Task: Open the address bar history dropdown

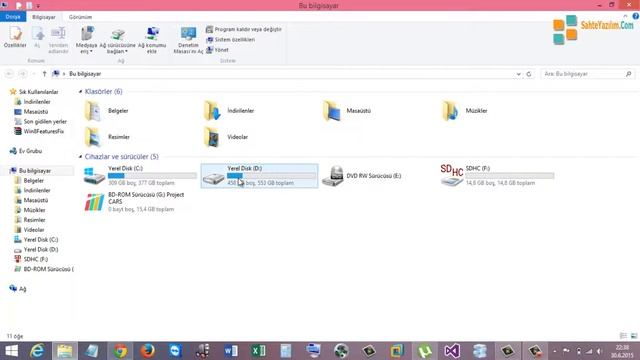Action: click(x=518, y=74)
